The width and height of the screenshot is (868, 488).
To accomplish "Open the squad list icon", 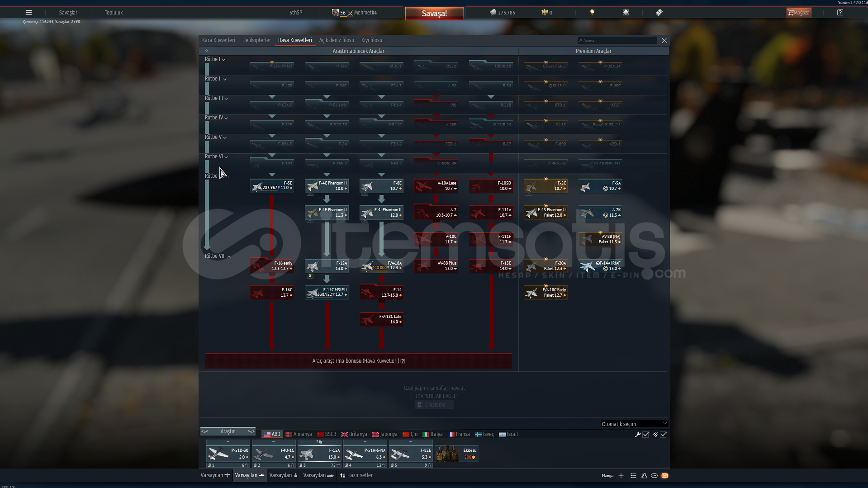I will 633,475.
